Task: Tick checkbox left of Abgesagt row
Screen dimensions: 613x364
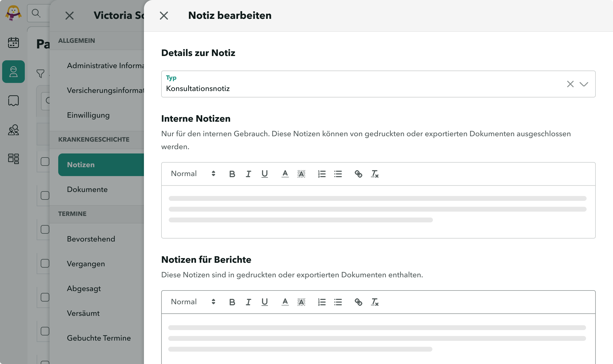Action: click(45, 297)
